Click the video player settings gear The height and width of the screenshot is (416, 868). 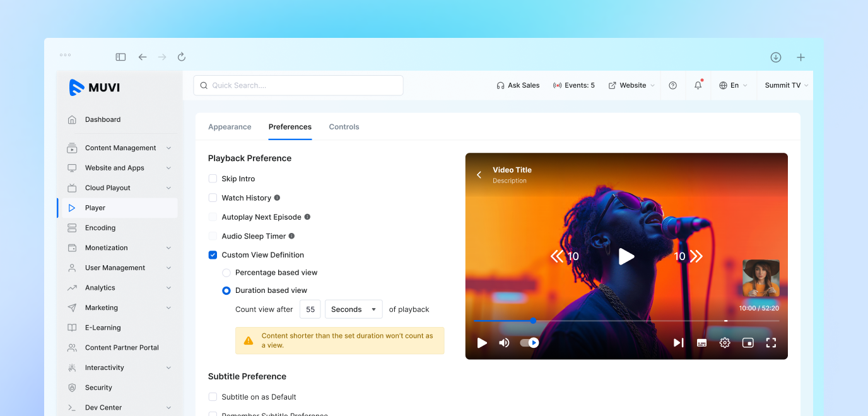click(x=725, y=343)
